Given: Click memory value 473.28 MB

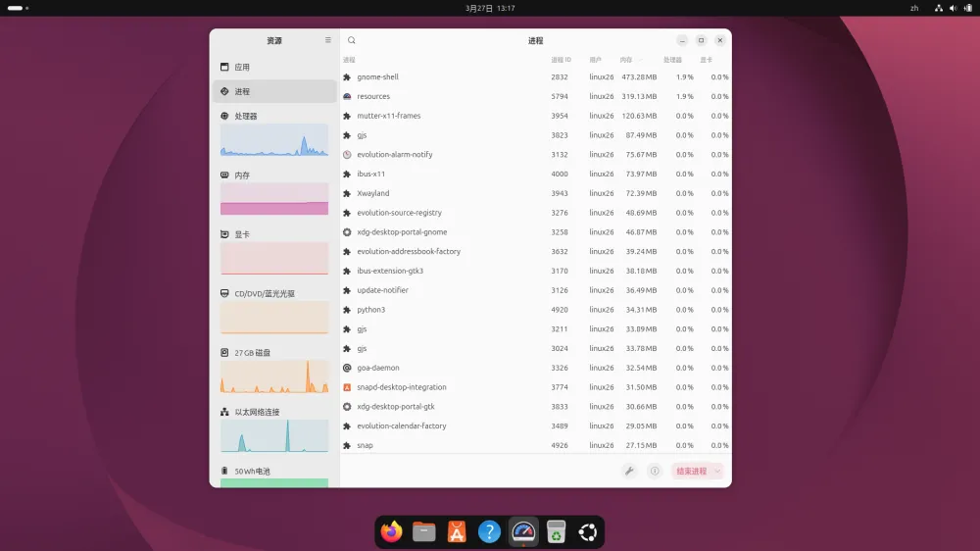Looking at the screenshot, I should (x=639, y=76).
